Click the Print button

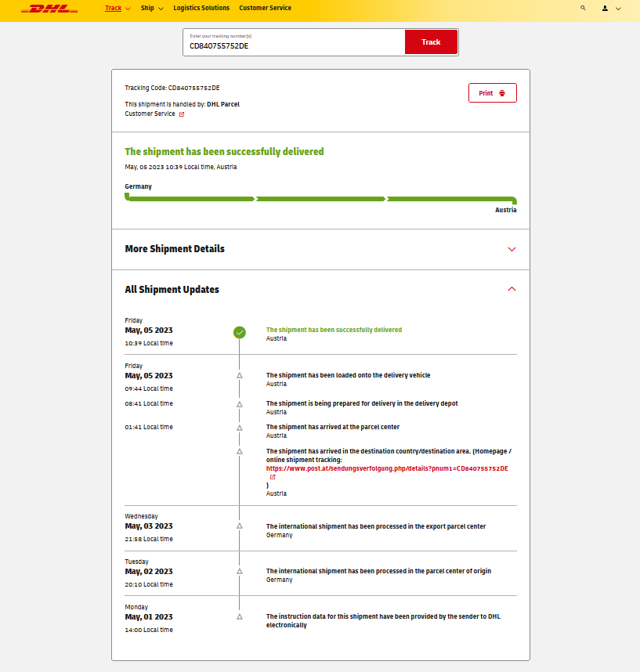click(492, 93)
